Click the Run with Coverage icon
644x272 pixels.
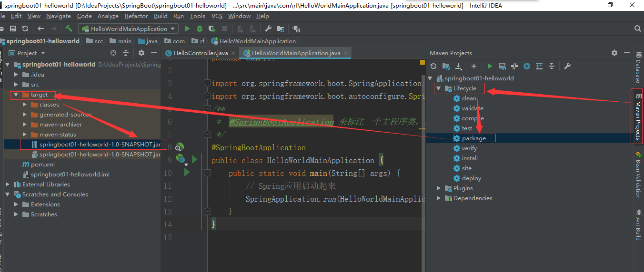[212, 29]
